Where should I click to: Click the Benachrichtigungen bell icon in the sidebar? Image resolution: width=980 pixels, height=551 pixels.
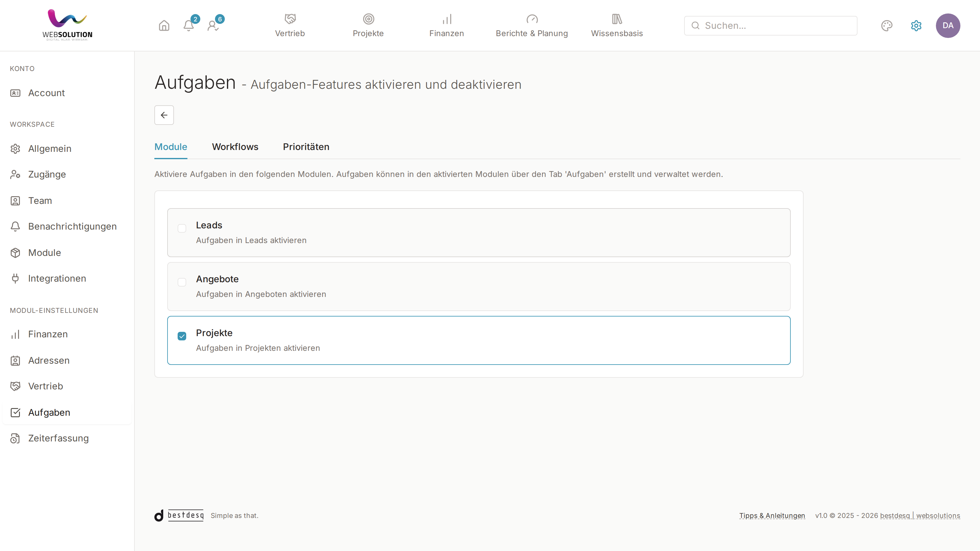coord(15,227)
